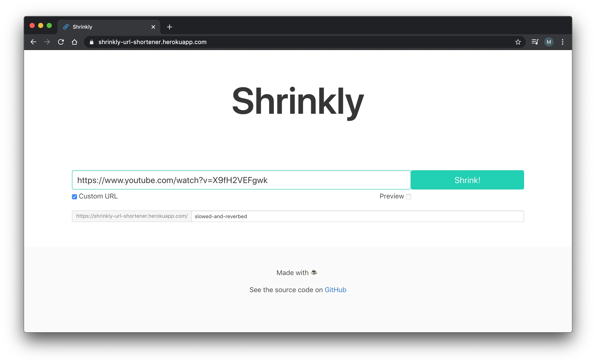Screen dimensions: 596x364
Task: Disable the Custom URL checkbox
Action: pos(74,197)
